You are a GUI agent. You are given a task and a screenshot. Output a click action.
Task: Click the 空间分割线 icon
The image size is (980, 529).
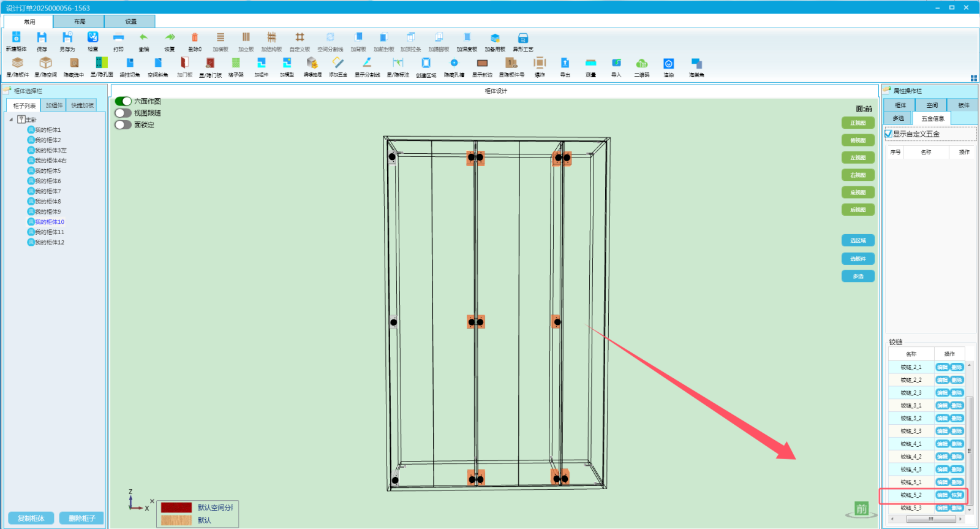[x=330, y=37]
